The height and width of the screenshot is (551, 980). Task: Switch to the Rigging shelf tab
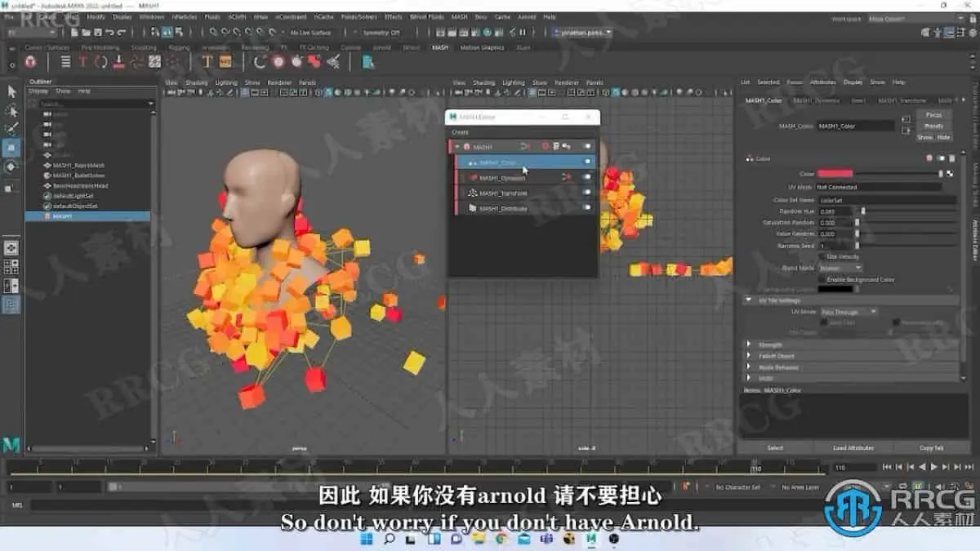click(179, 47)
